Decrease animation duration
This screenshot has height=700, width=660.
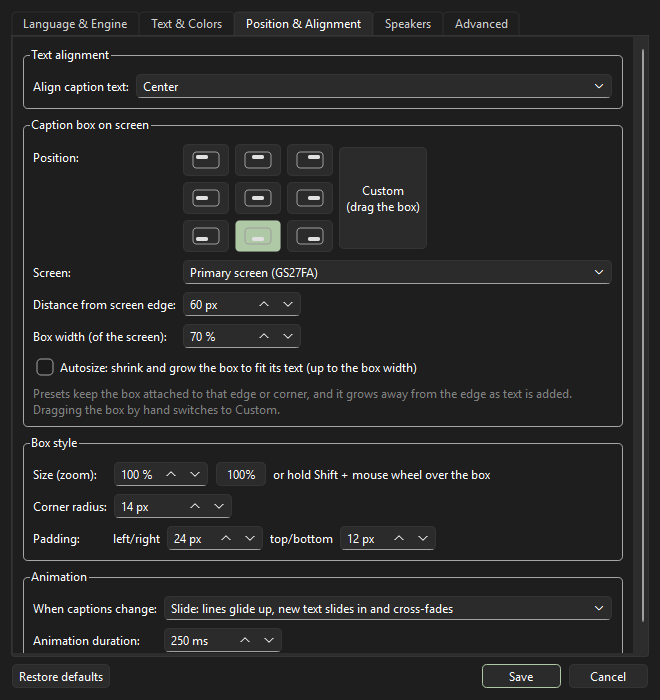(x=269, y=640)
